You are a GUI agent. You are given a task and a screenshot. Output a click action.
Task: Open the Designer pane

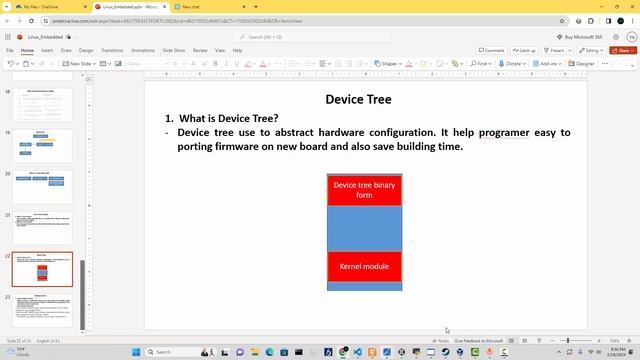[581, 64]
